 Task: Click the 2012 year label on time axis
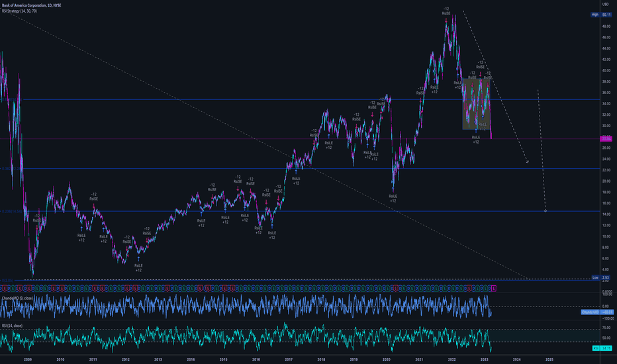pos(126,359)
